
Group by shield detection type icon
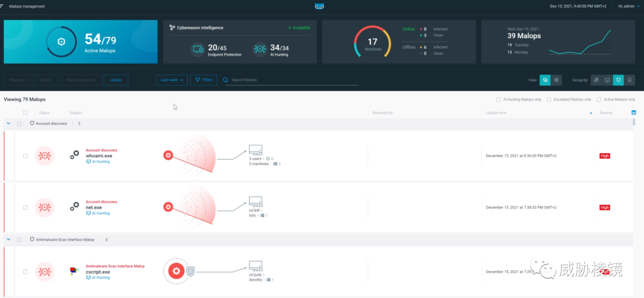coord(618,80)
